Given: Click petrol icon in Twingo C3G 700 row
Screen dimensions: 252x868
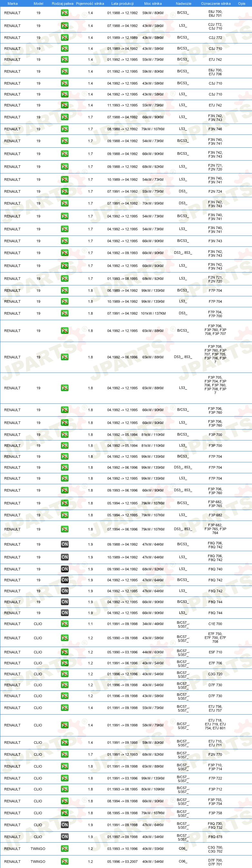Looking at the screenshot, I should 64,849.
